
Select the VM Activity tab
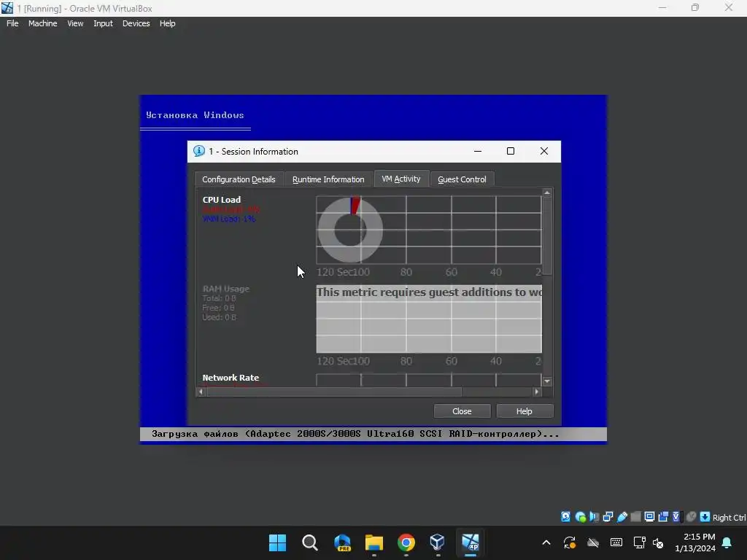click(x=401, y=179)
